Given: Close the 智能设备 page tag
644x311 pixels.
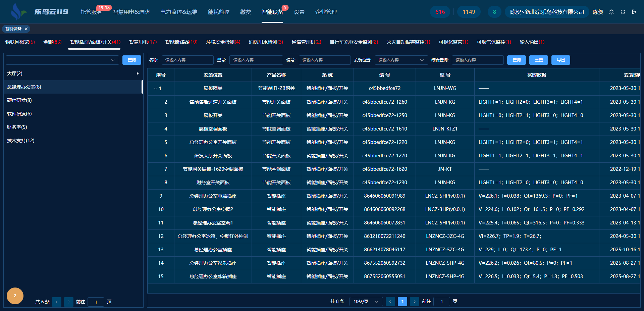Looking at the screenshot, I should pos(26,29).
